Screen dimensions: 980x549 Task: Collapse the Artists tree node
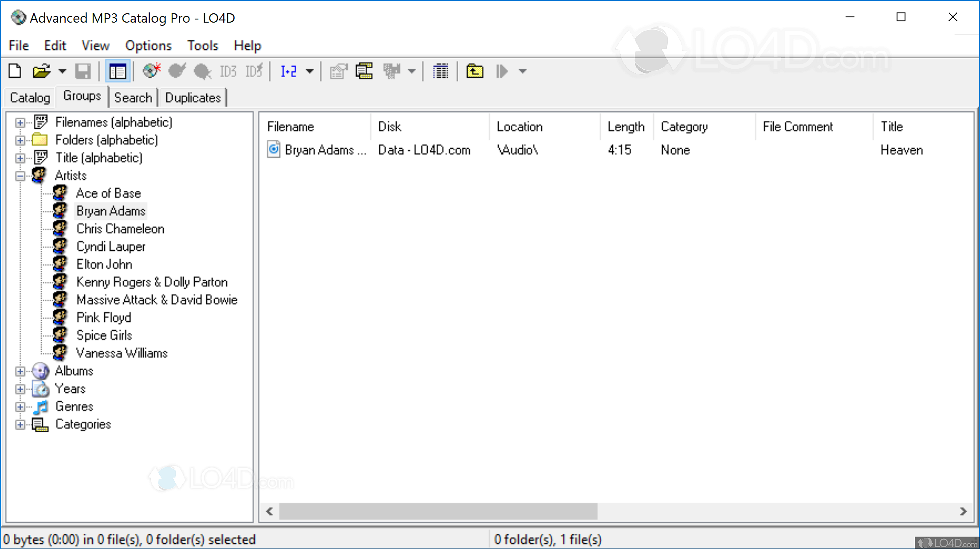tap(20, 176)
